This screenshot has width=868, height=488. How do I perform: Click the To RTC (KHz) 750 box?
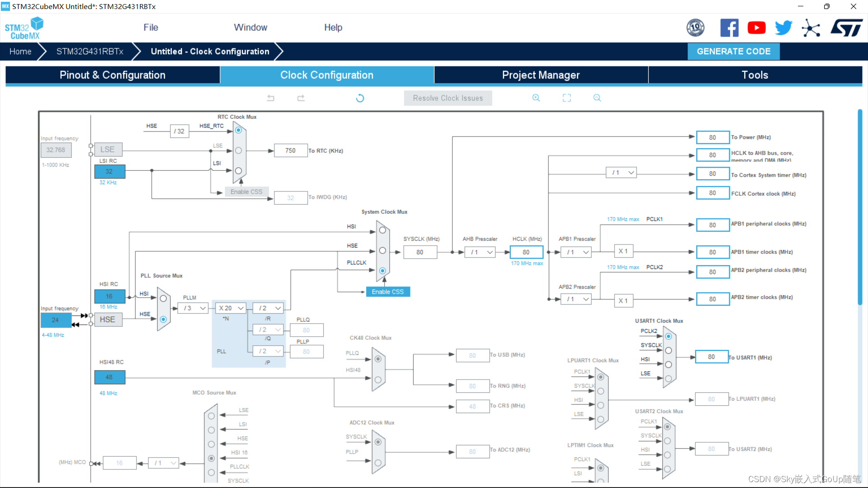click(291, 150)
